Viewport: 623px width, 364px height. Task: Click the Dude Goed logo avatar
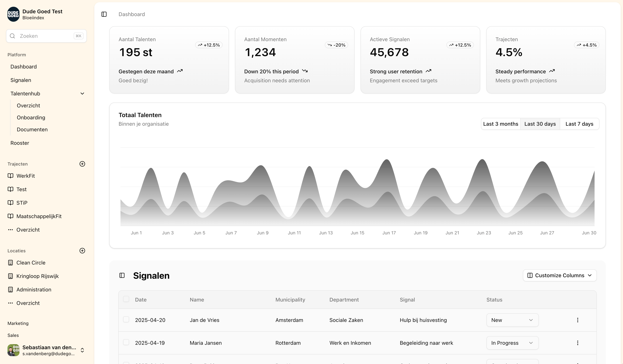point(13,14)
